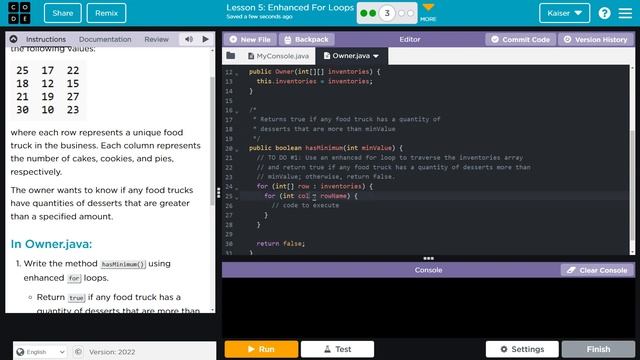The image size is (640, 360).
Task: Open the Owner.java file tab dropdown
Action: pos(376,56)
